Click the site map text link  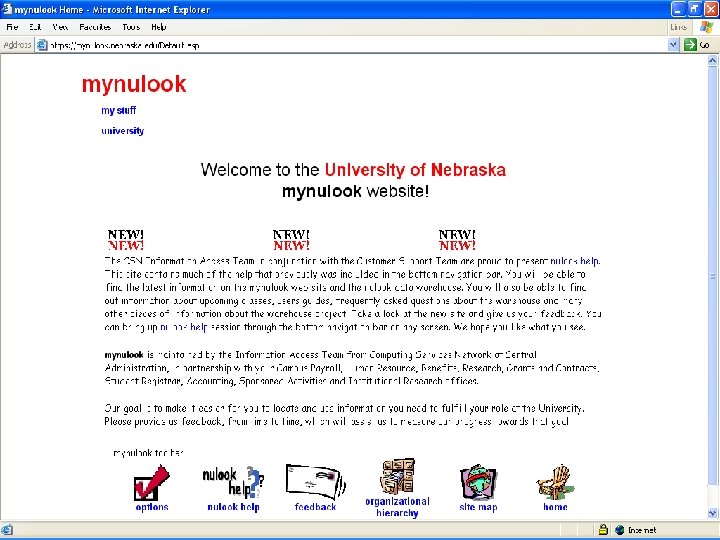click(478, 507)
